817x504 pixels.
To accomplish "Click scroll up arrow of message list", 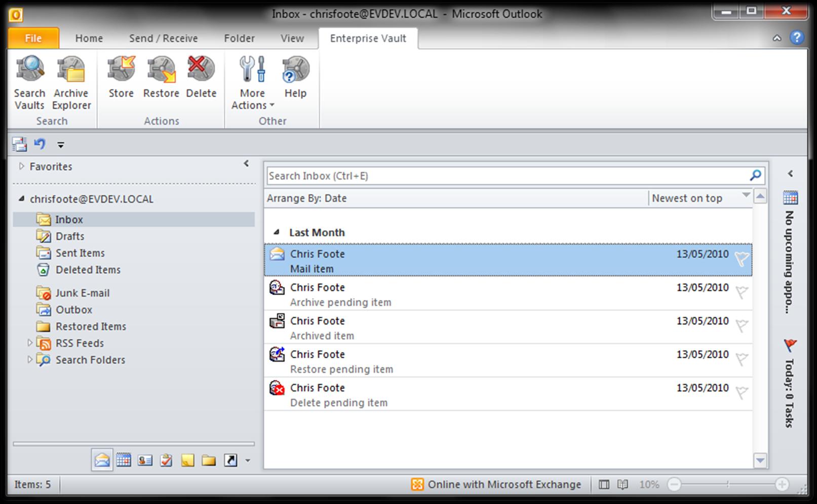I will [760, 196].
